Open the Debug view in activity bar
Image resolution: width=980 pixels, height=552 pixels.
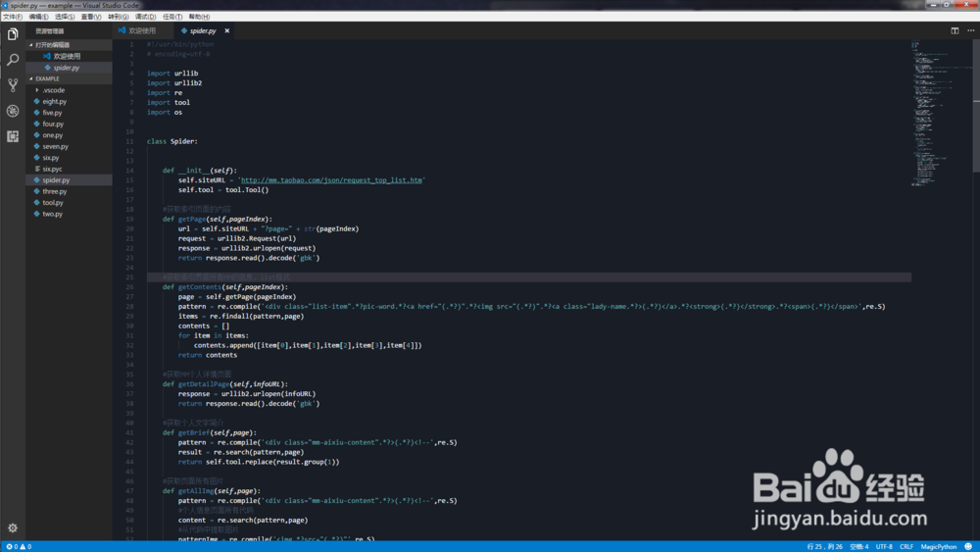tap(13, 111)
